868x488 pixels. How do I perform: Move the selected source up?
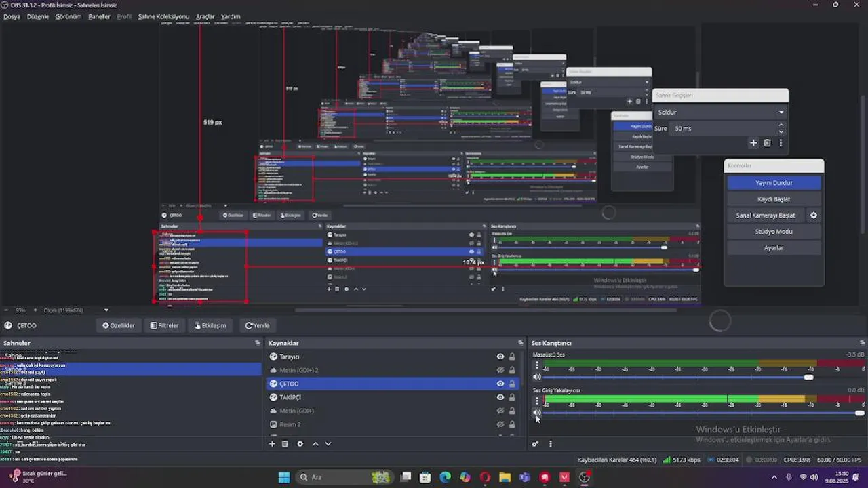coord(315,444)
